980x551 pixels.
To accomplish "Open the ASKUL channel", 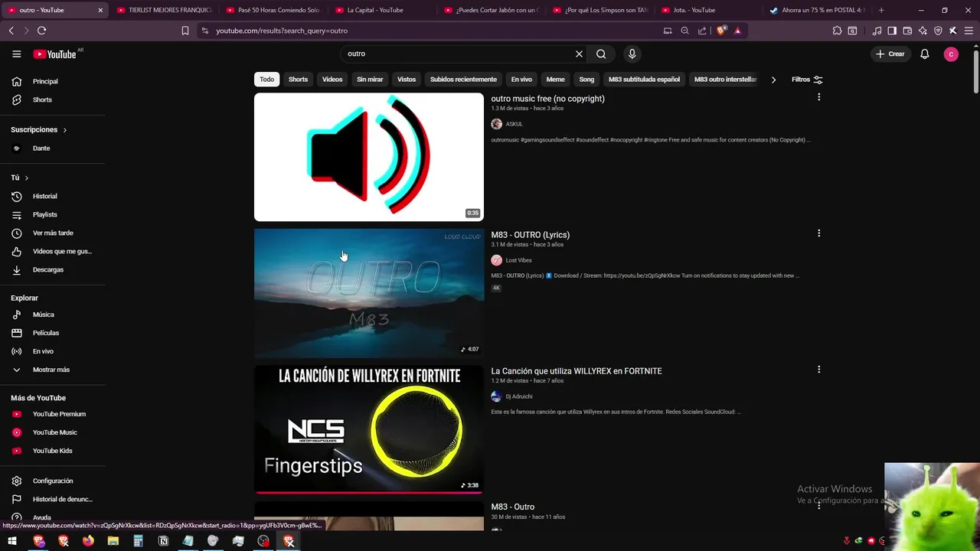I will pyautogui.click(x=514, y=124).
